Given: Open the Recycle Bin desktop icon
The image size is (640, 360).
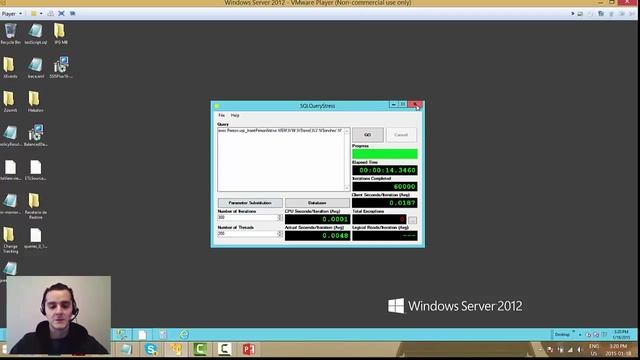Looking at the screenshot, I should [x=10, y=33].
